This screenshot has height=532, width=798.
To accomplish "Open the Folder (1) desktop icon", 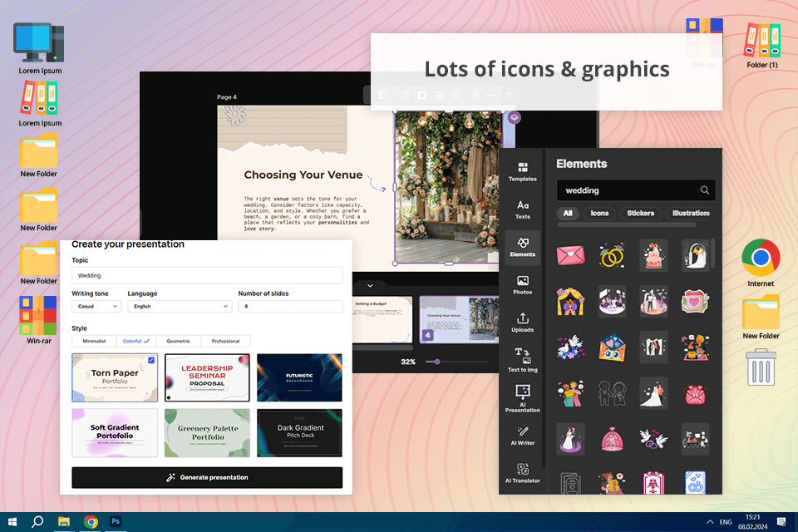I will [x=762, y=46].
